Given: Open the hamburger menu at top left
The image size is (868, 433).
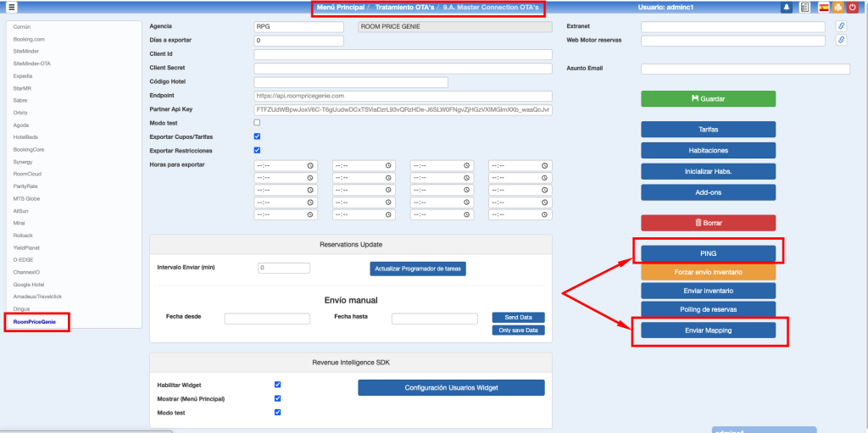Looking at the screenshot, I should pyautogui.click(x=12, y=8).
